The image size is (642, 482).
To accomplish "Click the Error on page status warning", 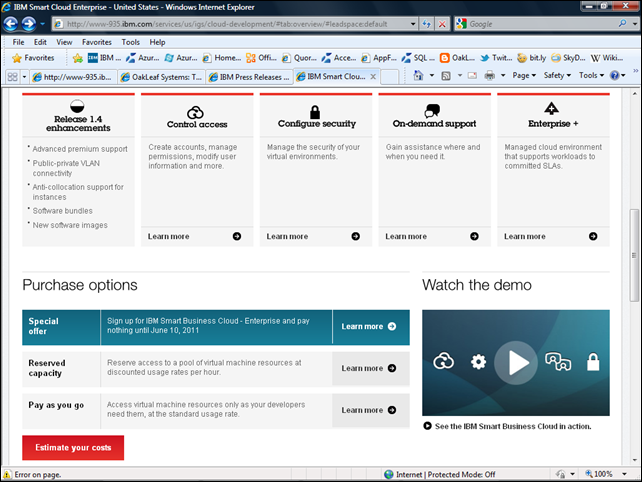I will [x=33, y=475].
